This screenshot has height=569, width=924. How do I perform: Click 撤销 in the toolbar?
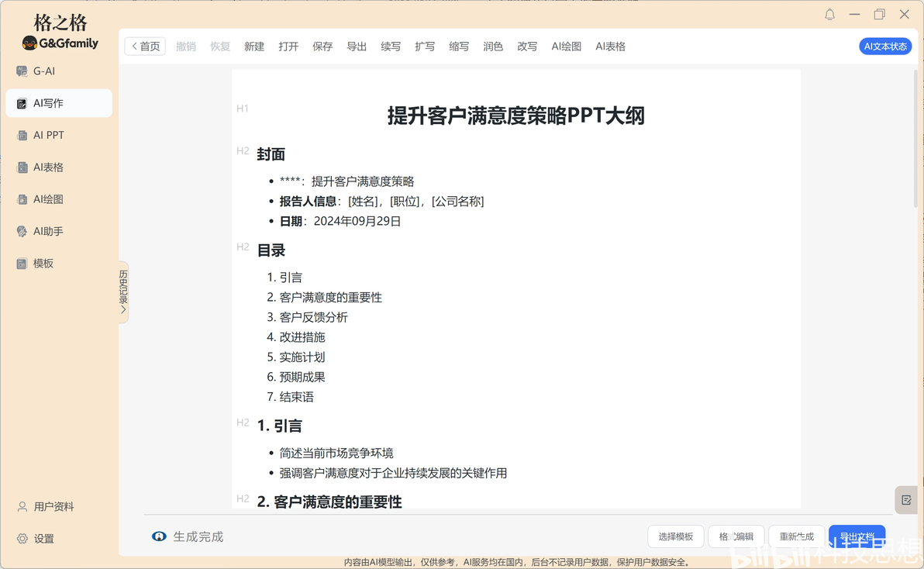pyautogui.click(x=185, y=47)
